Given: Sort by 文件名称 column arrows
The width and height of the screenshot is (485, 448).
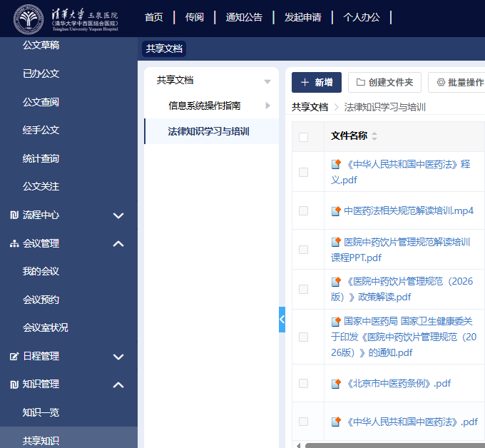Looking at the screenshot, I should click(x=374, y=136).
